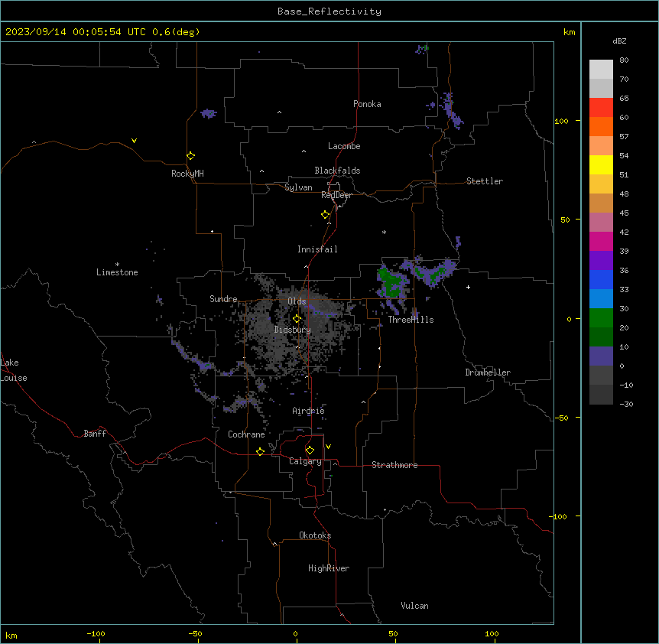Viewport: 659px width, 644px height.
Task: Click the Sylvan label on the map
Action: tap(298, 187)
